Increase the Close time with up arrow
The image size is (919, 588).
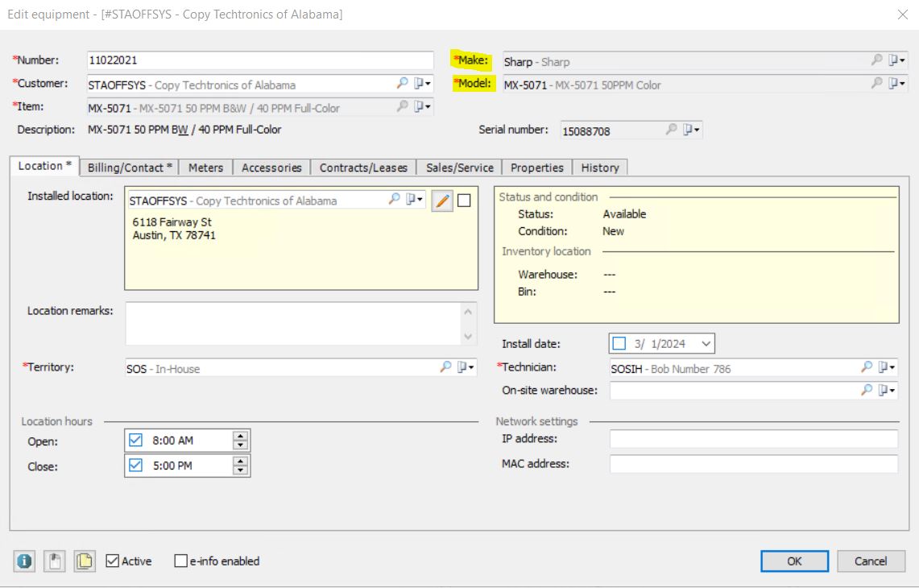point(240,462)
